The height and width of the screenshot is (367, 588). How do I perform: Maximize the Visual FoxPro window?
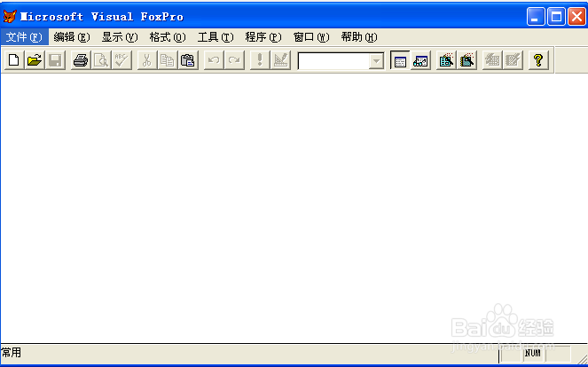coord(556,17)
